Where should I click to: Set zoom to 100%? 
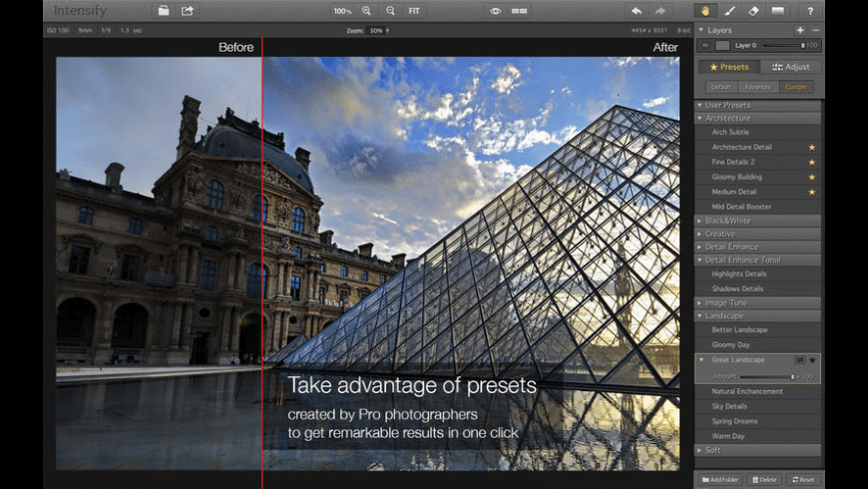[x=342, y=11]
